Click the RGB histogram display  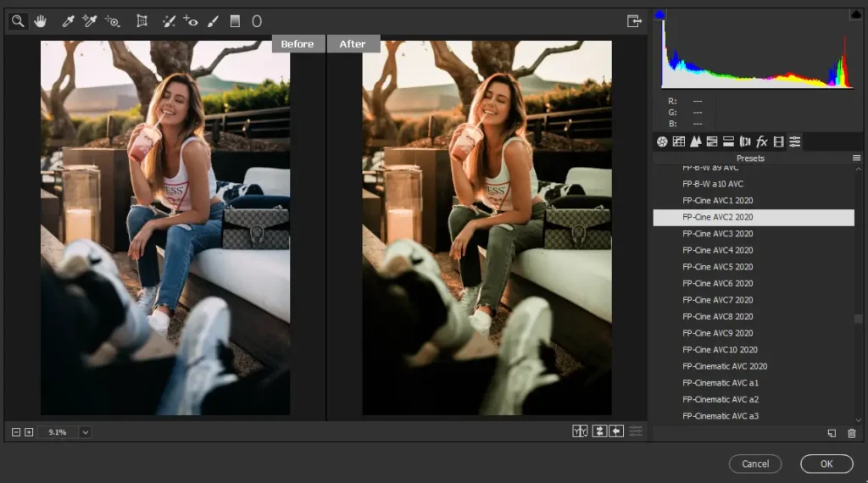(x=757, y=54)
